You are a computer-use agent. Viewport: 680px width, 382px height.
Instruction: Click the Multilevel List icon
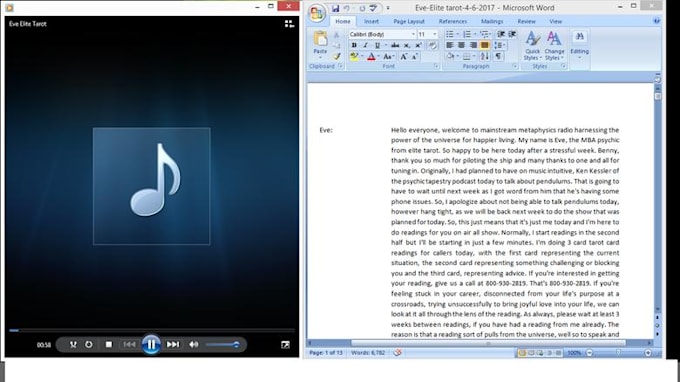click(484, 34)
